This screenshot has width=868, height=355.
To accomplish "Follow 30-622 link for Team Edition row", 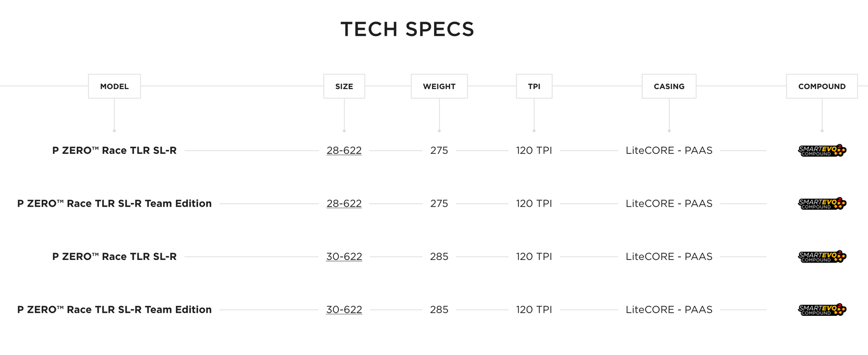I will (x=344, y=310).
